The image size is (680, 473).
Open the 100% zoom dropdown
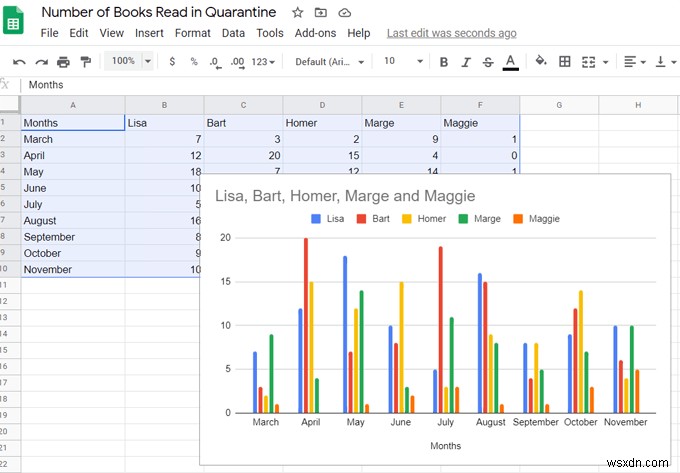click(130, 61)
